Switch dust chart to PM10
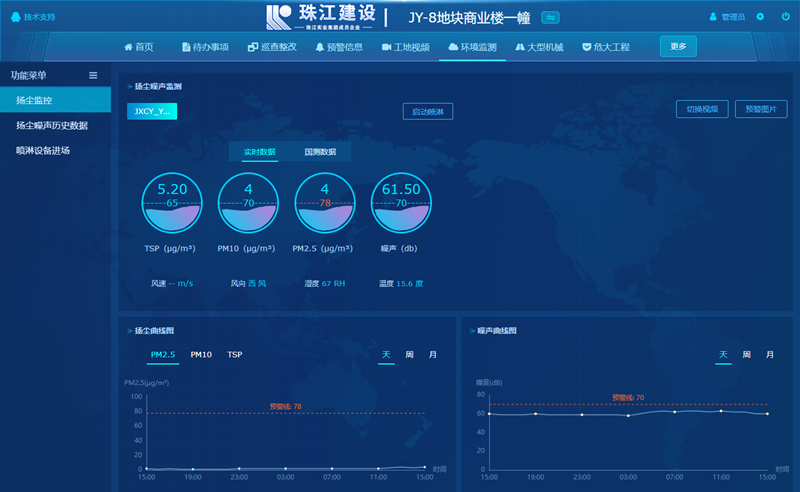The image size is (800, 492). pos(201,355)
